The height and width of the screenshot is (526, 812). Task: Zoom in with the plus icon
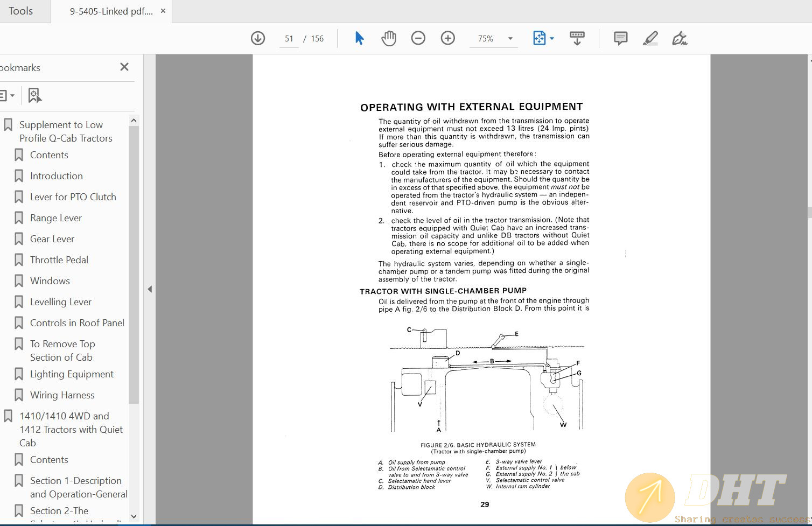448,38
